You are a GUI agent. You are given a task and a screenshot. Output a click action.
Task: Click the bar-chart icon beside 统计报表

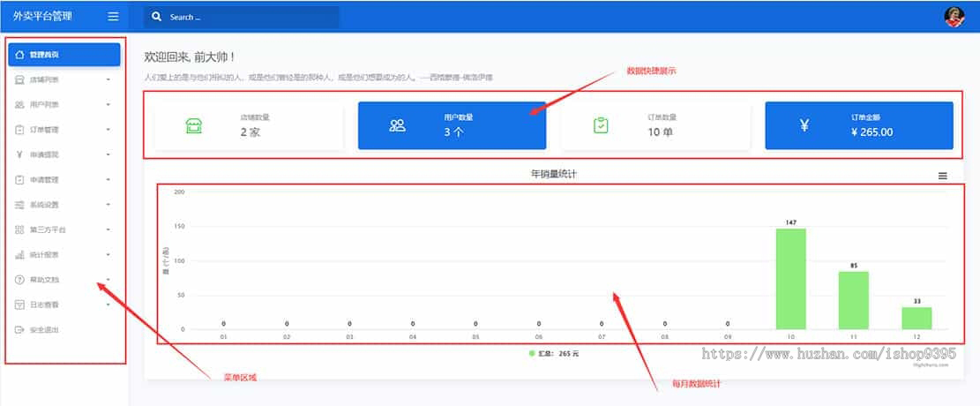tap(19, 254)
